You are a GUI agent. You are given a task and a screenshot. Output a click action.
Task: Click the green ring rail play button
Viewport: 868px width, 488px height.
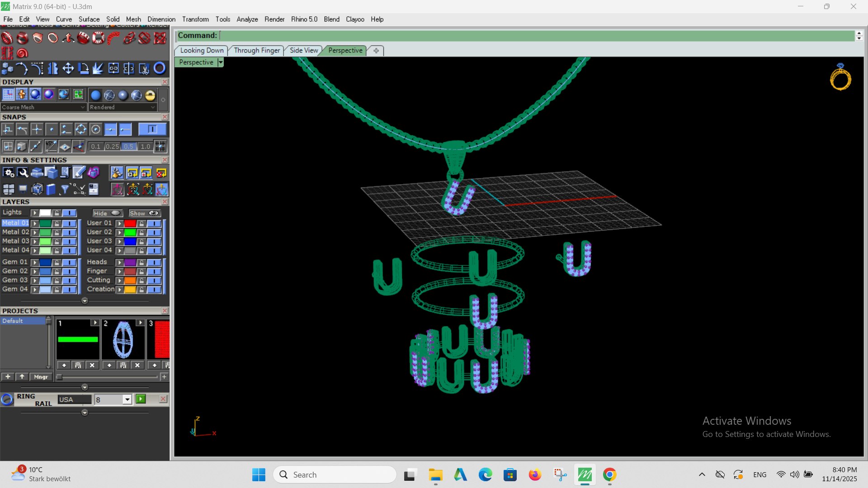coord(141,399)
